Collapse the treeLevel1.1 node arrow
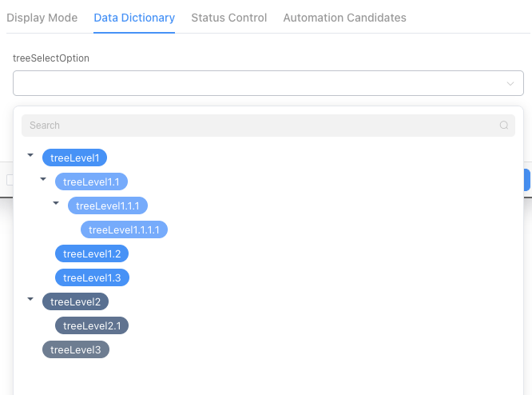The height and width of the screenshot is (395, 532). tap(43, 179)
